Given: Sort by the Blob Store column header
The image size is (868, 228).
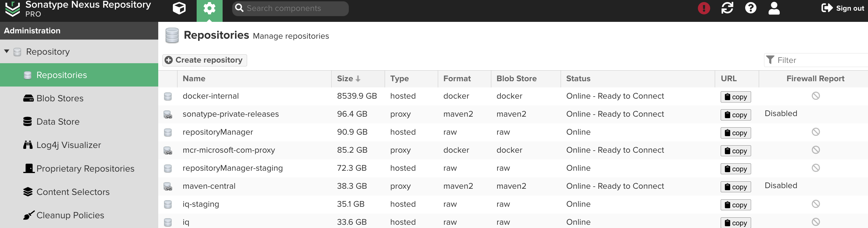Looking at the screenshot, I should click(526, 79).
